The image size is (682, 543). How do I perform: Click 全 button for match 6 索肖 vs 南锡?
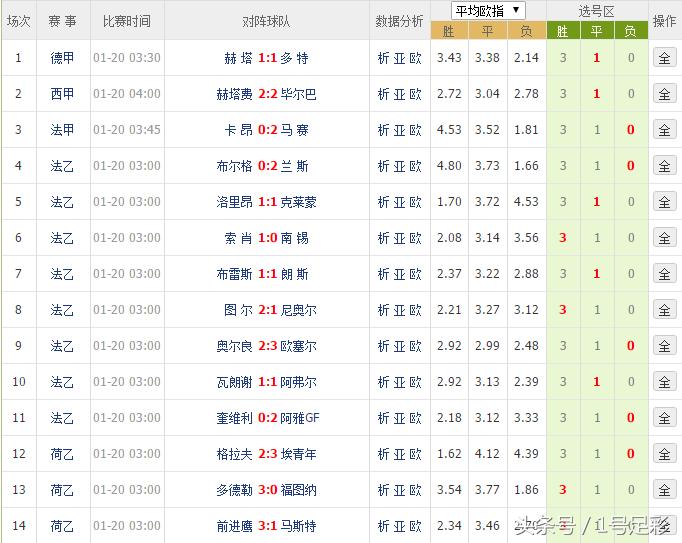(664, 238)
